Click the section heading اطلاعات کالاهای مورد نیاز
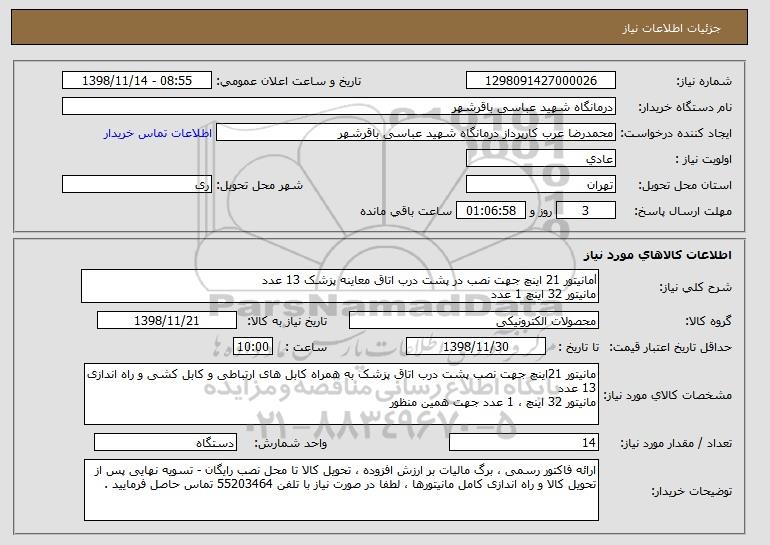 (x=658, y=255)
